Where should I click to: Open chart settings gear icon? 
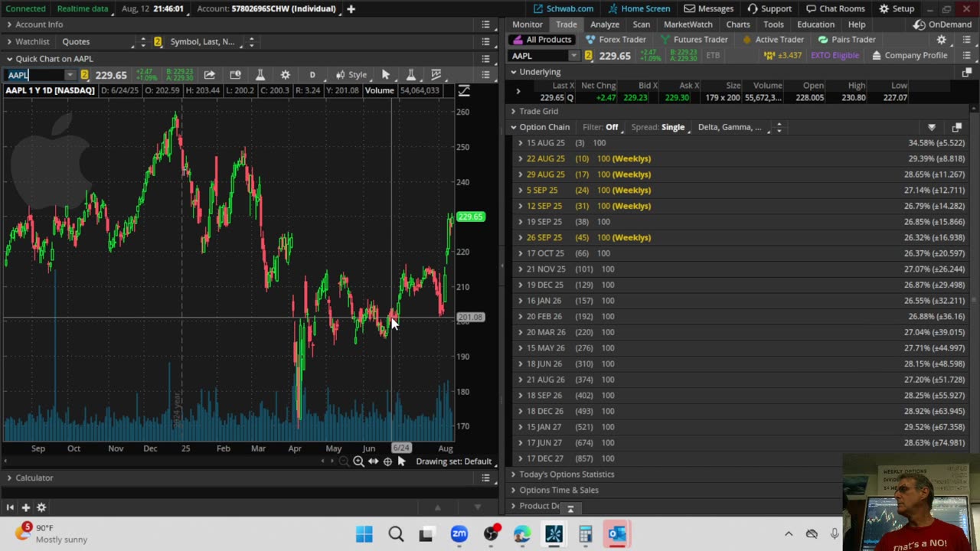(x=285, y=74)
